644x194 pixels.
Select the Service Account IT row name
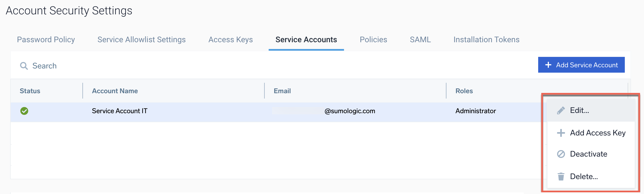[x=120, y=111]
